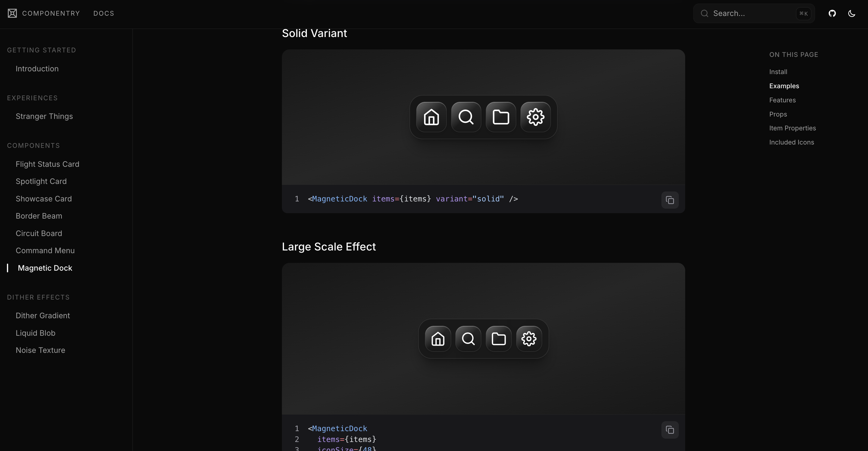Copy the Large Scale Effect code snippet

[670, 430]
